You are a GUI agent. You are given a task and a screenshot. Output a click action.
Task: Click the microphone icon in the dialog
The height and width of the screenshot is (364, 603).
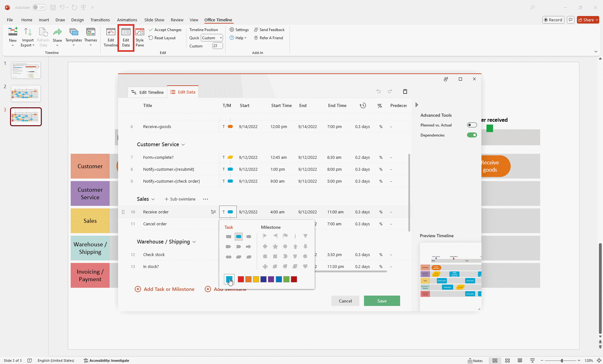coord(446,79)
